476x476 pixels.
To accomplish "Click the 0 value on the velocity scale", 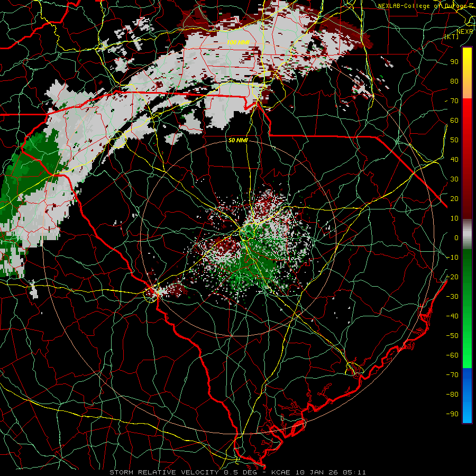I will tap(456, 237).
